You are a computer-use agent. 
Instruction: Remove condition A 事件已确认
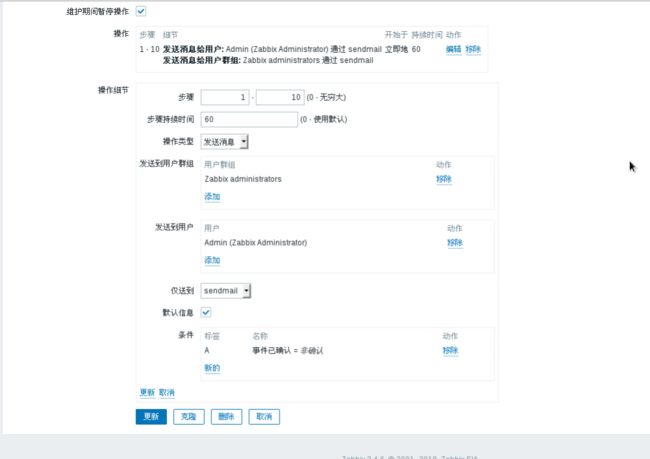click(x=450, y=350)
